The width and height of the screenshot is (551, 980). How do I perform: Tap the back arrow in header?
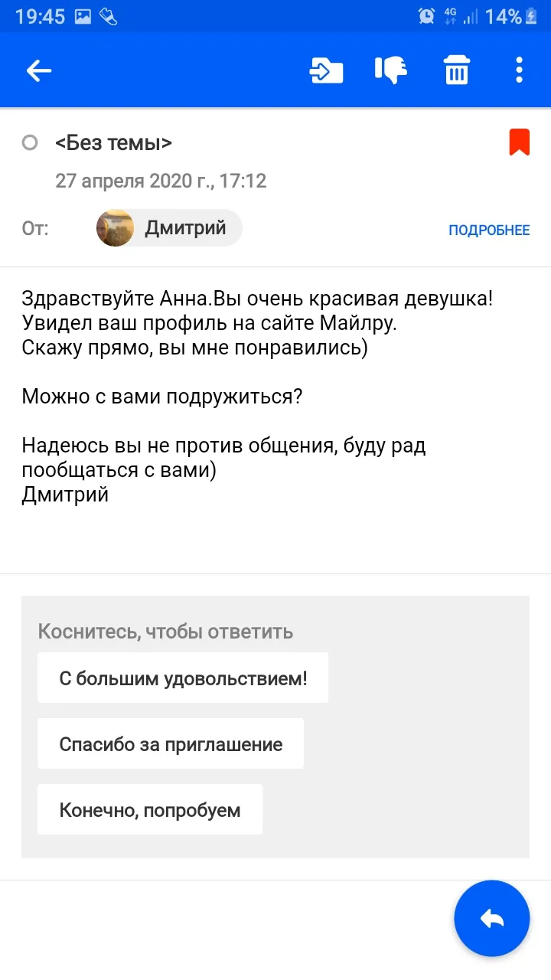tap(39, 71)
